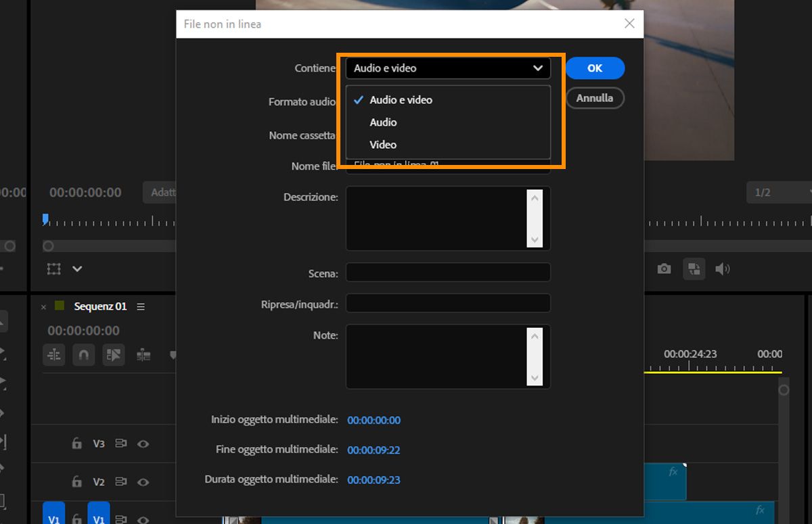812x524 pixels.
Task: Toggle the lock on track V2
Action: click(76, 482)
